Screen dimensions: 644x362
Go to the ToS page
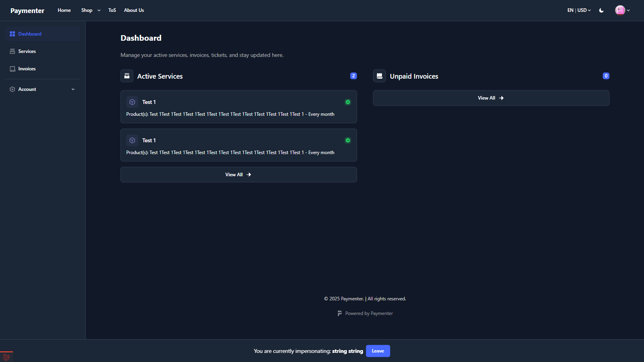[x=112, y=10]
